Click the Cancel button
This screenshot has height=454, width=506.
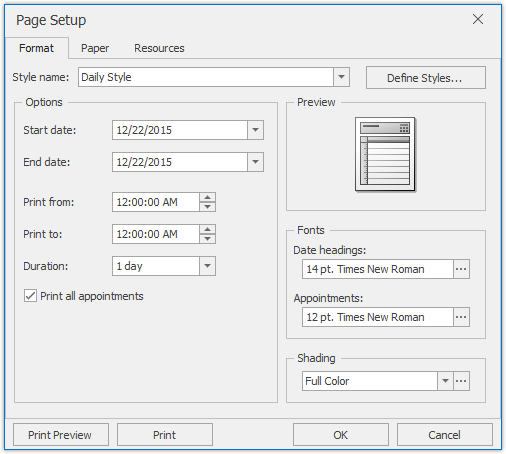445,435
